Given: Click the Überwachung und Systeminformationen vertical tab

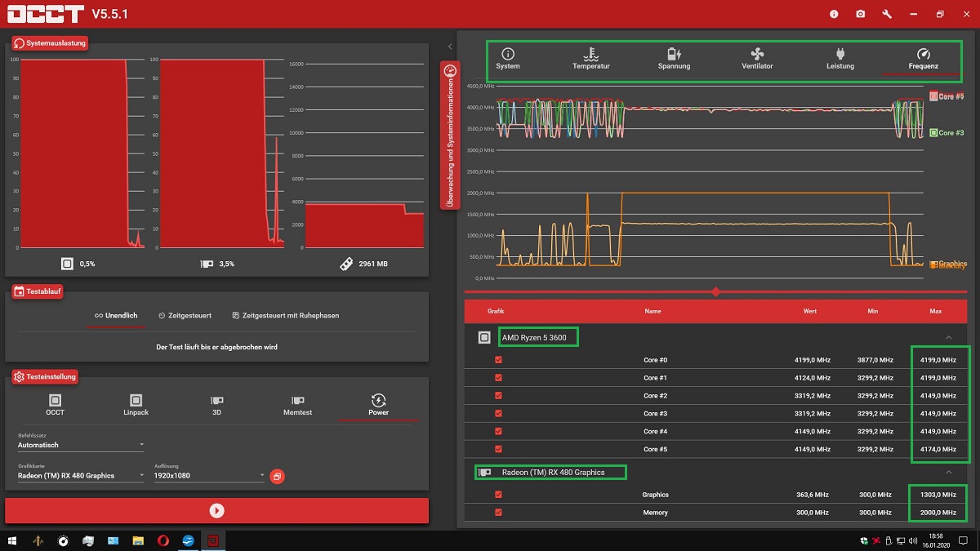Looking at the screenshot, I should click(x=450, y=136).
